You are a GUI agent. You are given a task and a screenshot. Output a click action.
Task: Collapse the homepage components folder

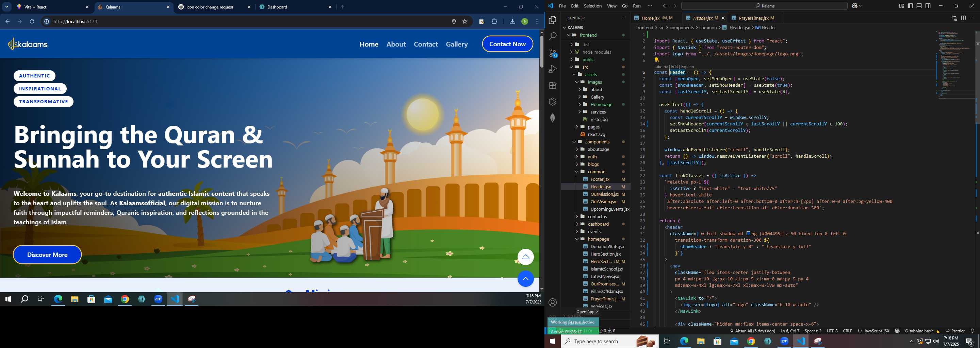pyautogui.click(x=596, y=239)
